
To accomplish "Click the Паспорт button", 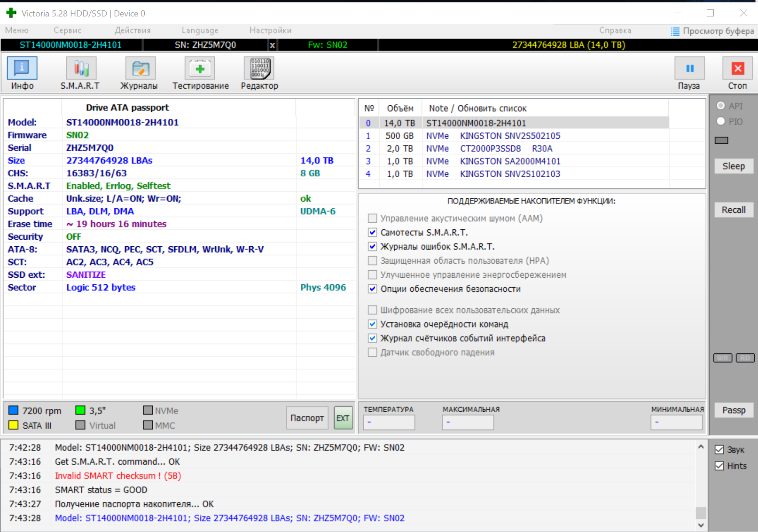I will tap(307, 418).
